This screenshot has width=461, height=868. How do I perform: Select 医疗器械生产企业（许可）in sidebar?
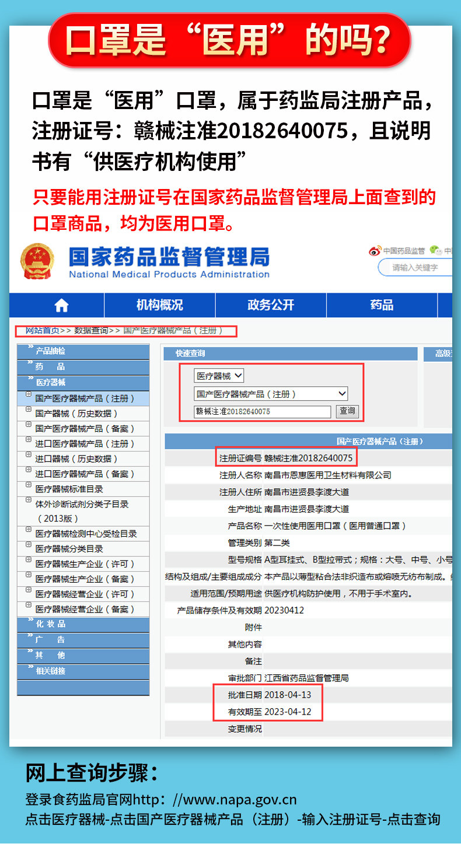point(85,564)
